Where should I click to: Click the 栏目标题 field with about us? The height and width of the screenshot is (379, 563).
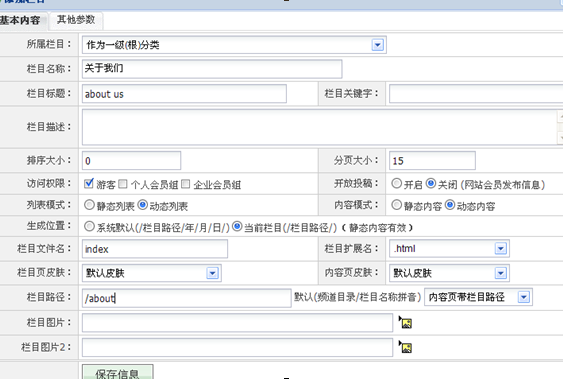click(x=184, y=94)
